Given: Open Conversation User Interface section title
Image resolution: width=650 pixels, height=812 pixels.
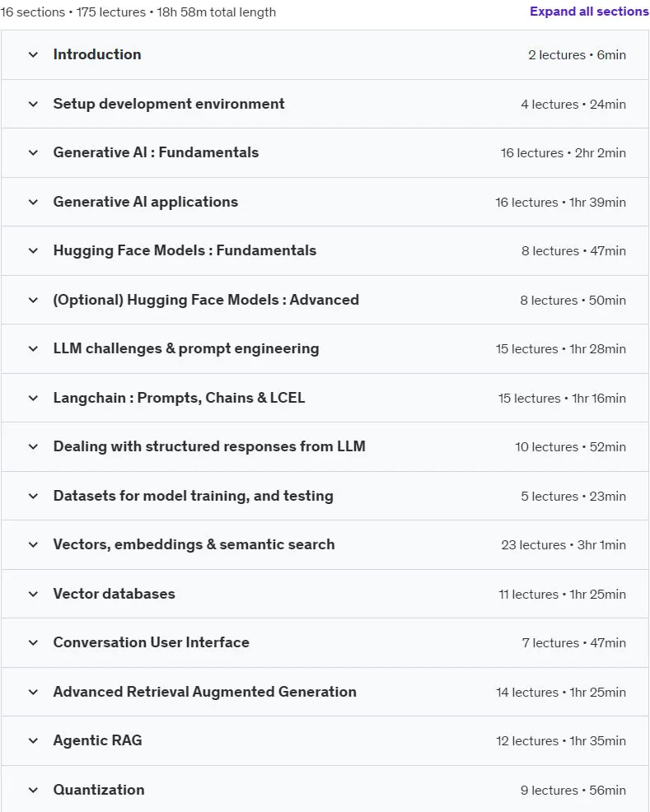Looking at the screenshot, I should point(152,642).
